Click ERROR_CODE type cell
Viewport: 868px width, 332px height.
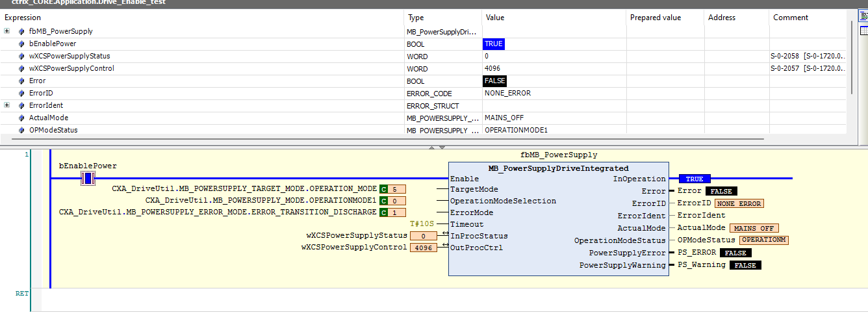coord(429,94)
